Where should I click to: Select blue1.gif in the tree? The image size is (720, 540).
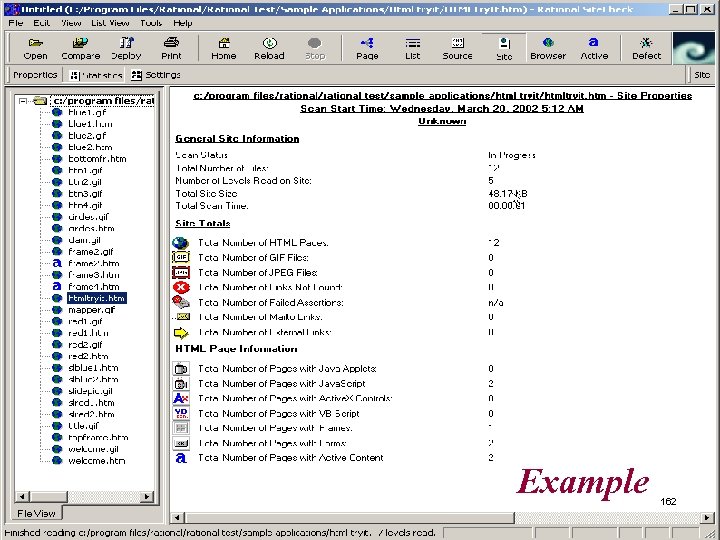point(87,112)
